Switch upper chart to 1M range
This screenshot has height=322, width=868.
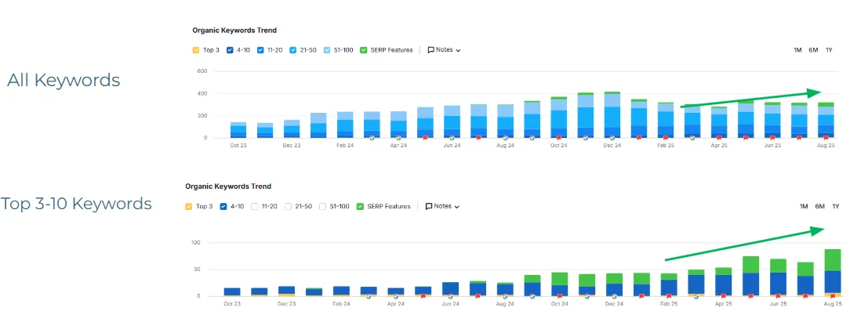797,50
